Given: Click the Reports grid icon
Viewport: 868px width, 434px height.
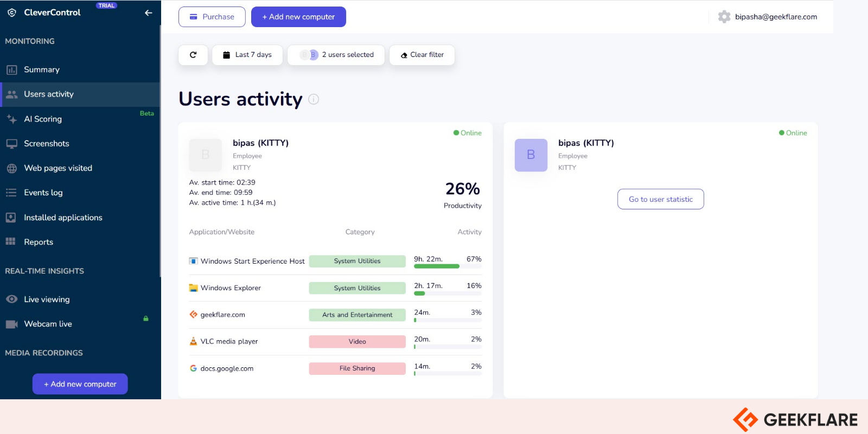Looking at the screenshot, I should pos(11,241).
